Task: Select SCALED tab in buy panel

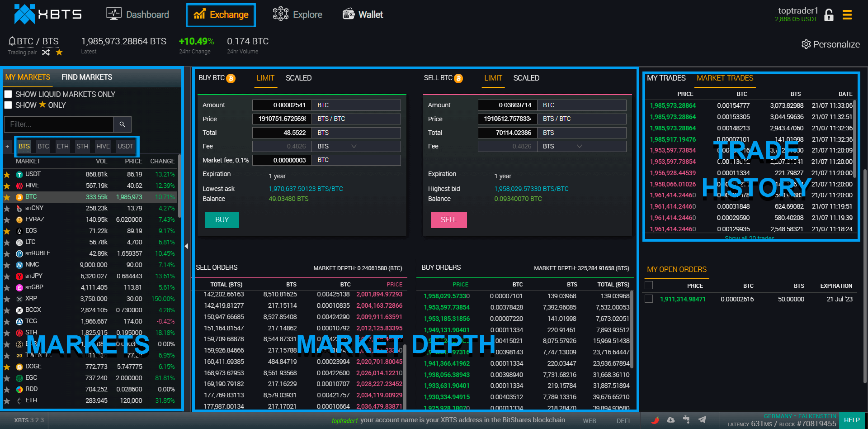Action: (298, 78)
